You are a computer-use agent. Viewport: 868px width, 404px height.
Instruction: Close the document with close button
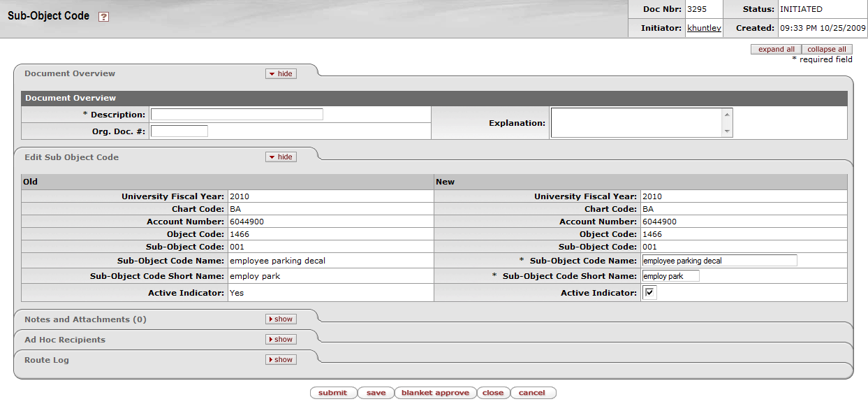pos(493,393)
